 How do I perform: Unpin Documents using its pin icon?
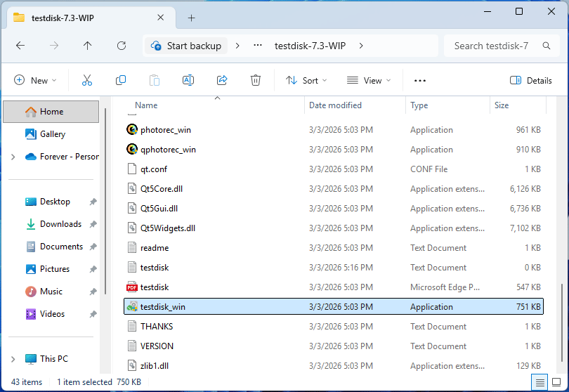[93, 247]
